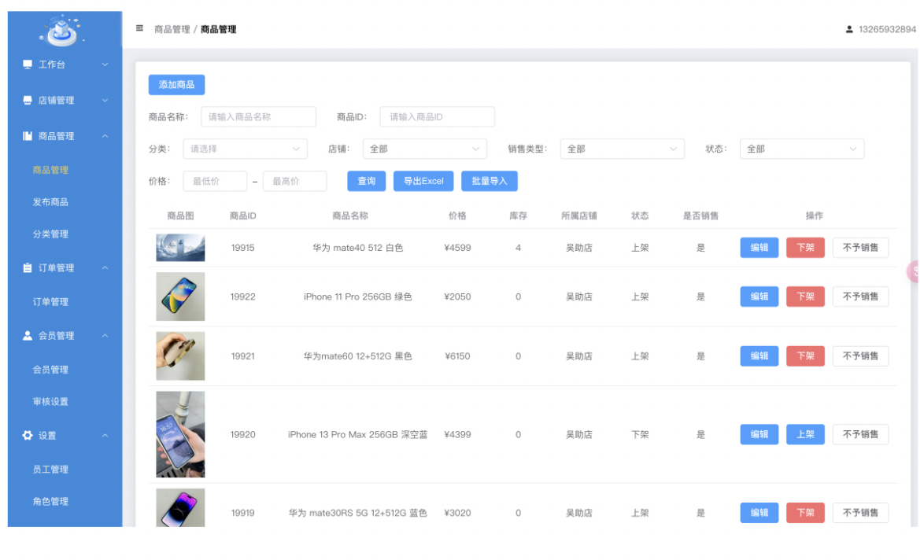
Task: Click the 商品ID input field
Action: point(438,116)
